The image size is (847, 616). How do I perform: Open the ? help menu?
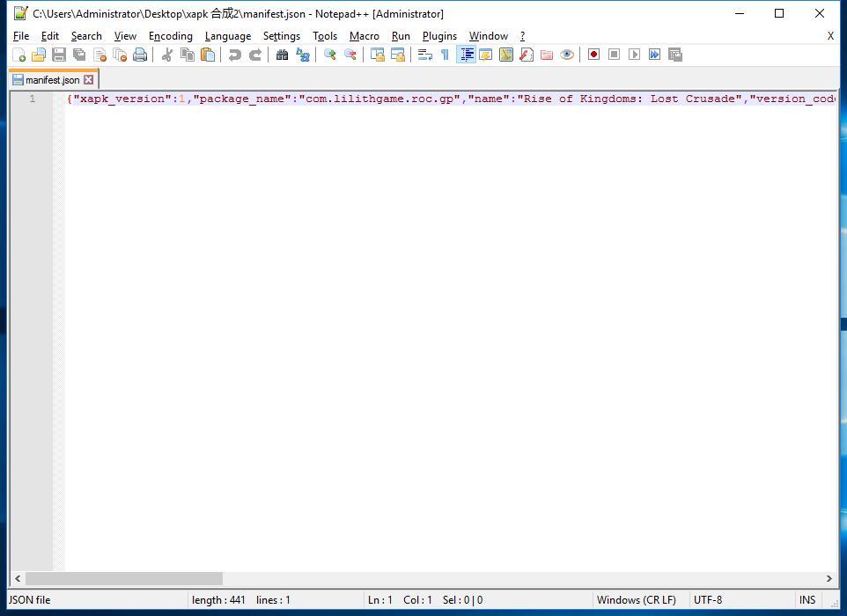pyautogui.click(x=522, y=36)
